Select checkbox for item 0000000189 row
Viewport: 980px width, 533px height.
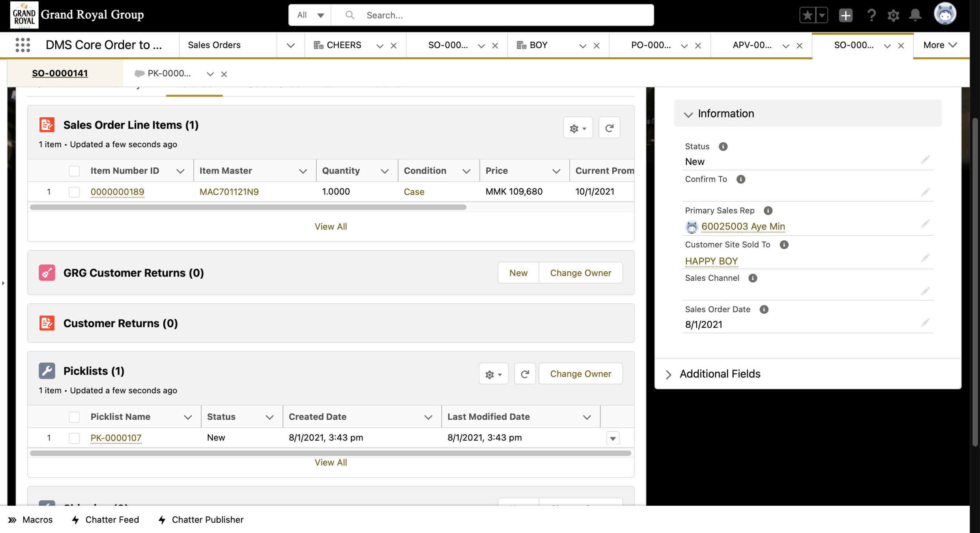coord(74,192)
